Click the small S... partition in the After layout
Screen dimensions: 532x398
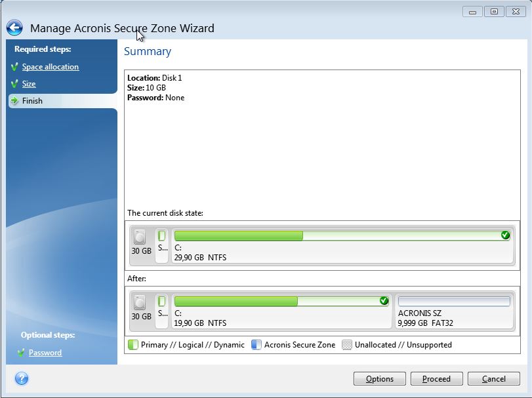click(x=162, y=311)
